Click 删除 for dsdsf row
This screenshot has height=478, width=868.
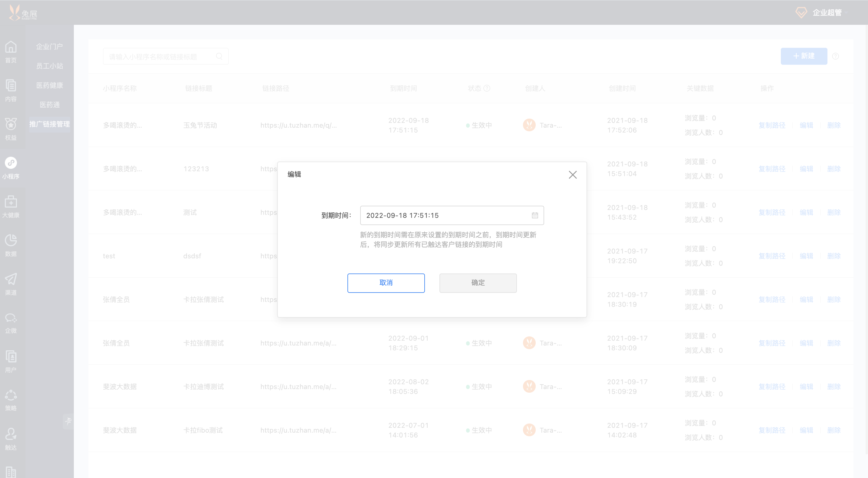(x=834, y=256)
